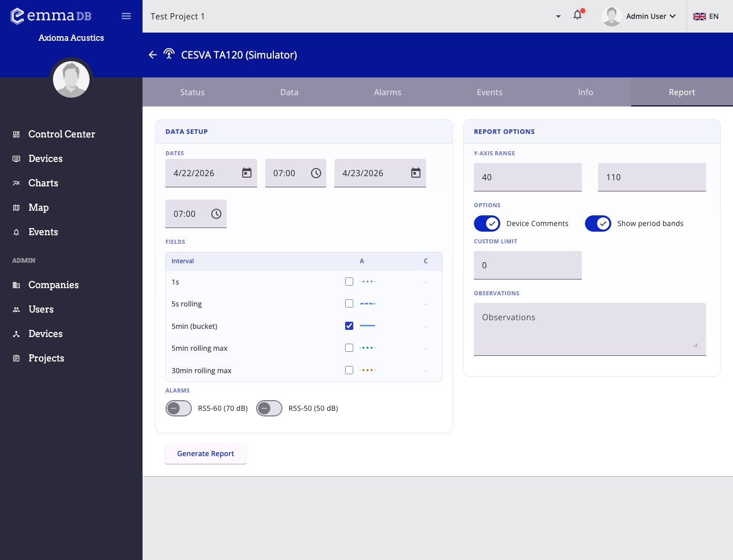This screenshot has height=560, width=733.
Task: Disable the Device Comments toggle
Action: coord(487,223)
